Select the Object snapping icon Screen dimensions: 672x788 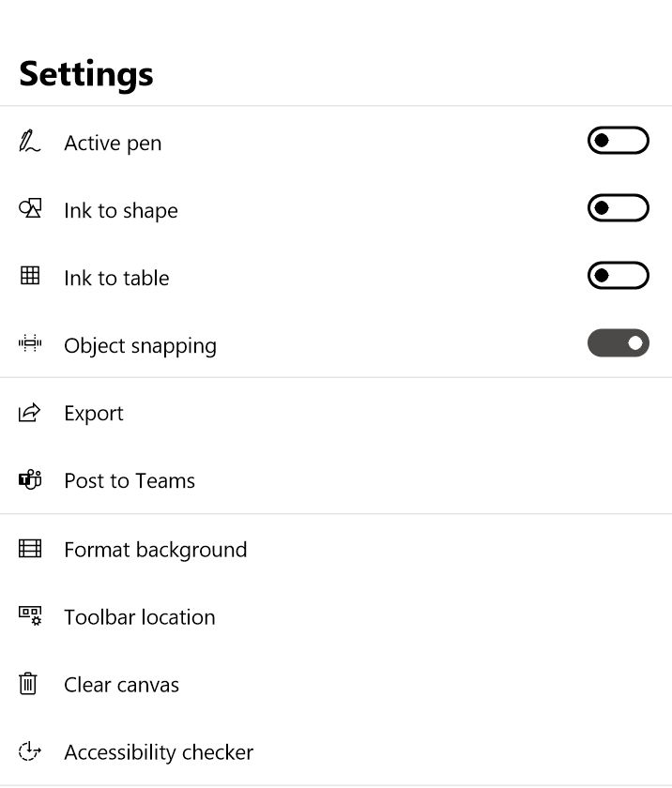[x=29, y=345]
